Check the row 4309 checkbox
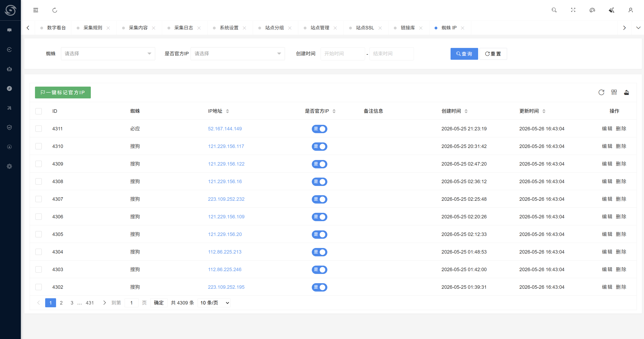Screen dimensions: 644x339 coord(38,164)
